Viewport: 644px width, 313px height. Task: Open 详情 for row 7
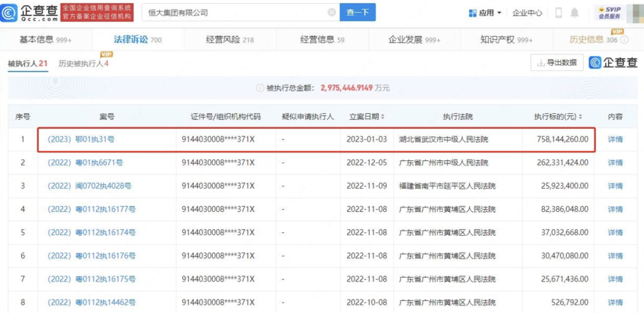(616, 280)
